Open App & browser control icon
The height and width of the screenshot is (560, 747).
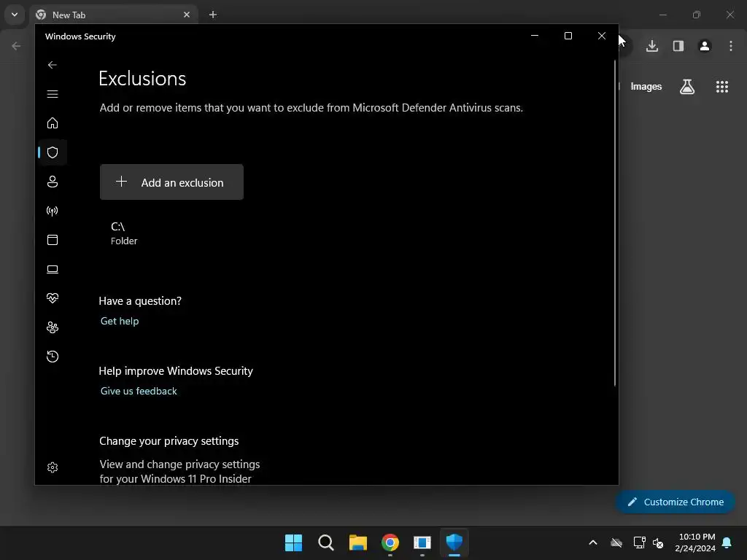tap(53, 240)
